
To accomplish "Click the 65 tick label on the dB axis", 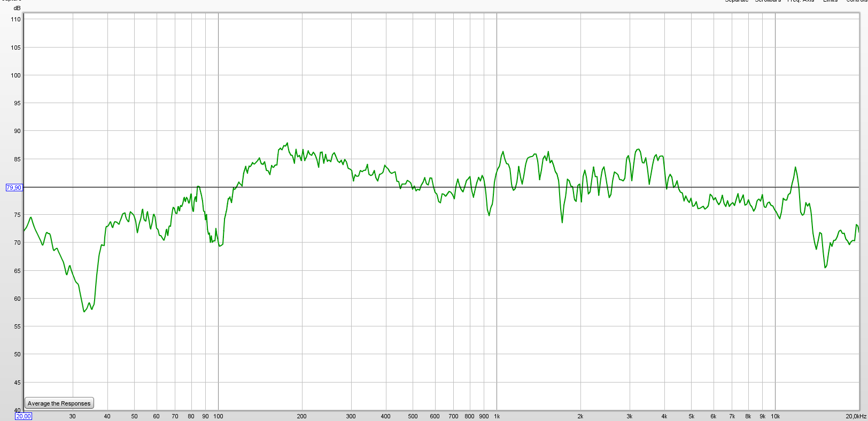I will [18, 271].
